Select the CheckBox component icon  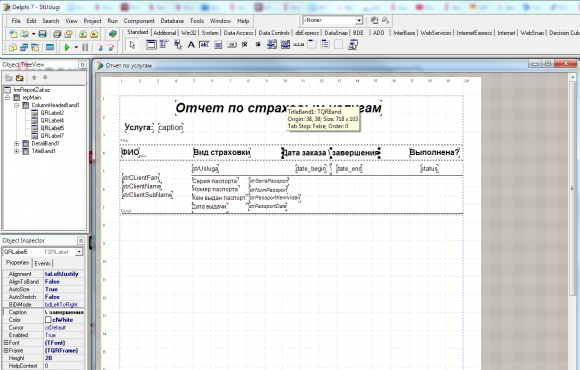[x=245, y=45]
